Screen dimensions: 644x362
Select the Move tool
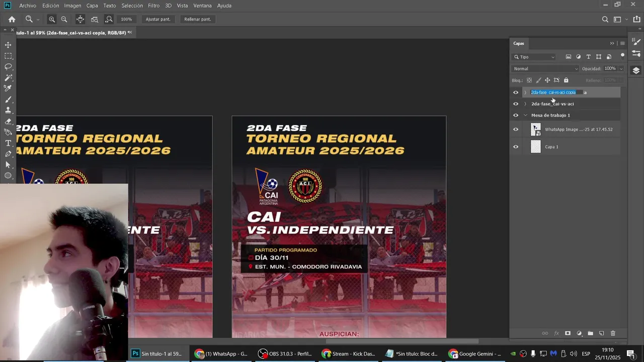coord(8,45)
